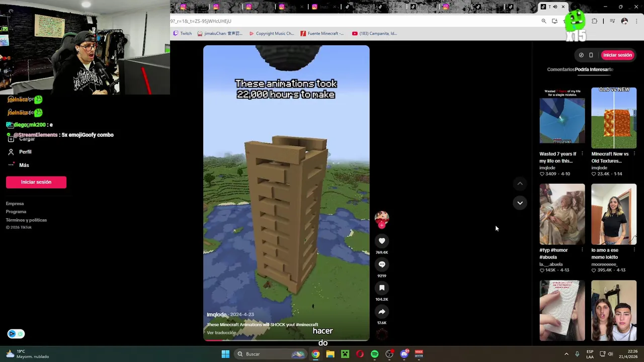Screen dimensions: 644x362
Task: Go to the next video with the down chevron
Action: click(520, 203)
